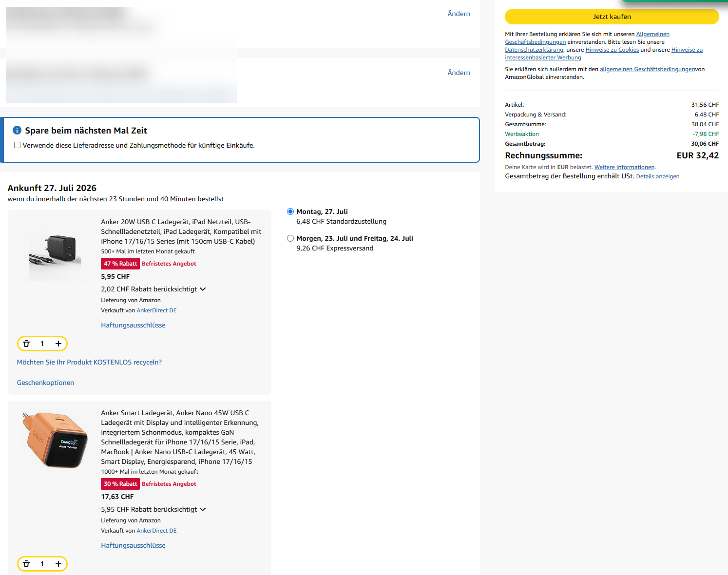Click the Werbeaktion discount label
Viewport: 728px width, 575px height.
[522, 134]
